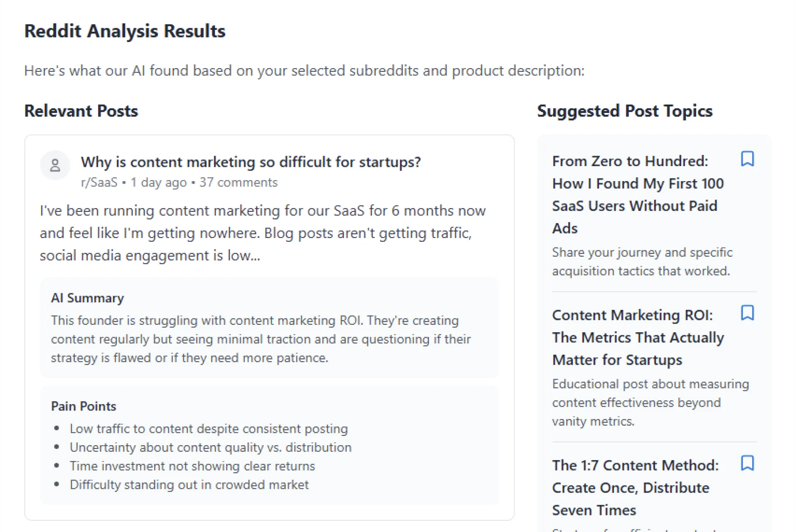798x532 pixels.
Task: Click the Suggested Post Topics heading
Action: (x=625, y=111)
